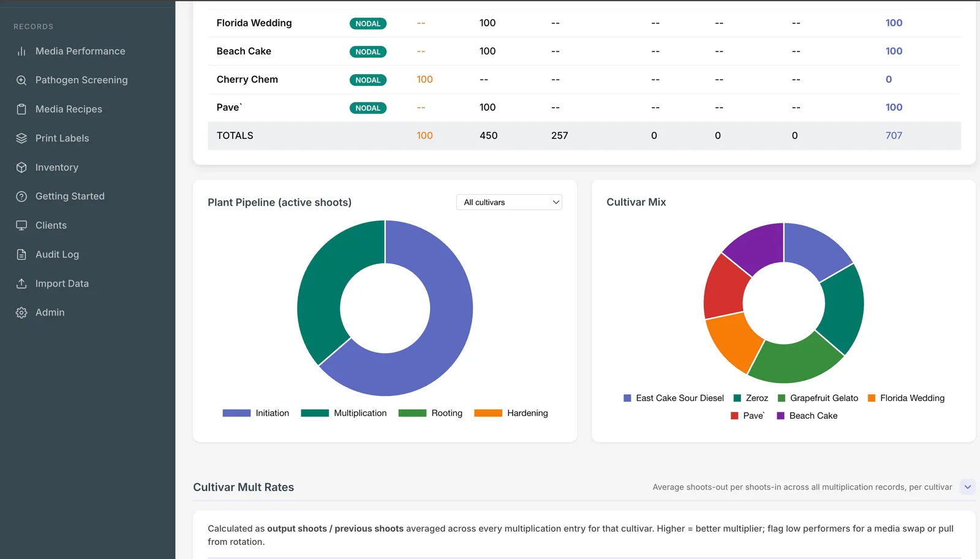Click the Admin gear icon

point(21,312)
